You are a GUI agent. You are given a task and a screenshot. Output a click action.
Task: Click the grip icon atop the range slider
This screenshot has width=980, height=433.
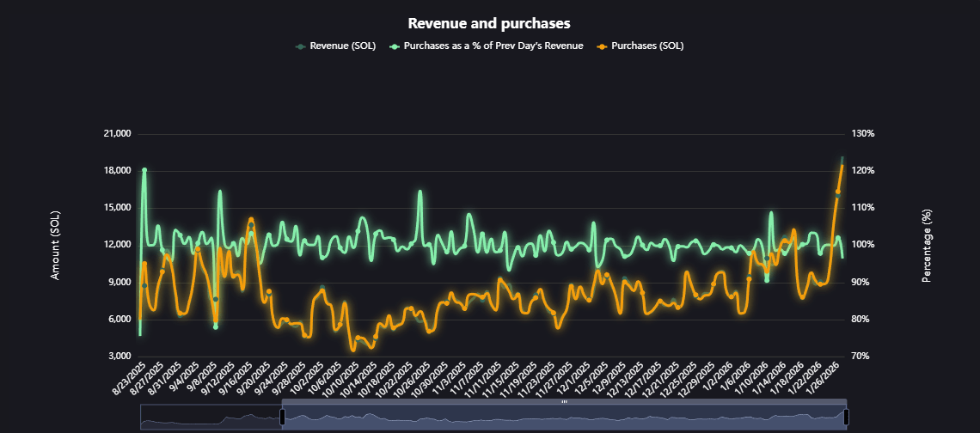(564, 401)
